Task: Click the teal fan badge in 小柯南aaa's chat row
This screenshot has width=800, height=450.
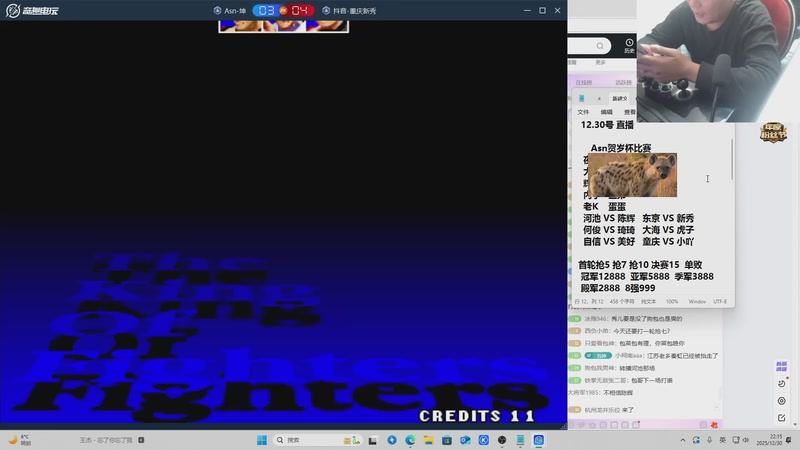Action: point(598,356)
